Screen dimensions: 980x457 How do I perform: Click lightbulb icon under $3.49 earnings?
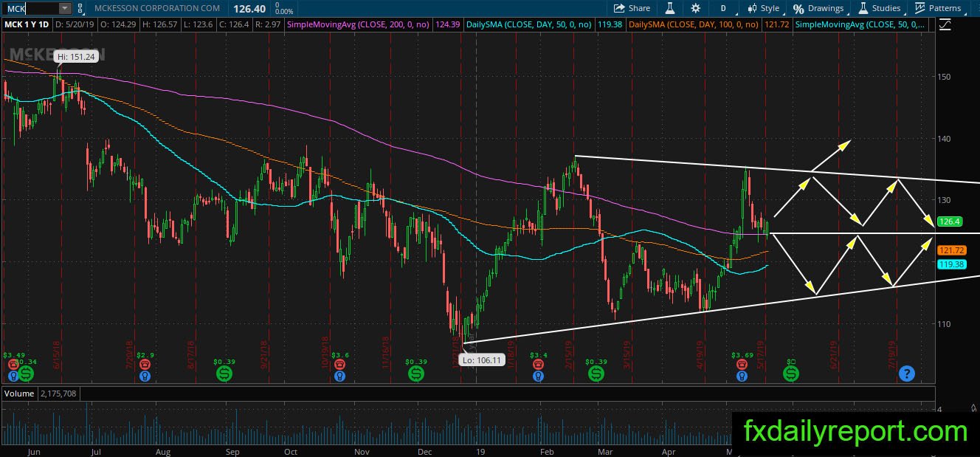pyautogui.click(x=13, y=376)
